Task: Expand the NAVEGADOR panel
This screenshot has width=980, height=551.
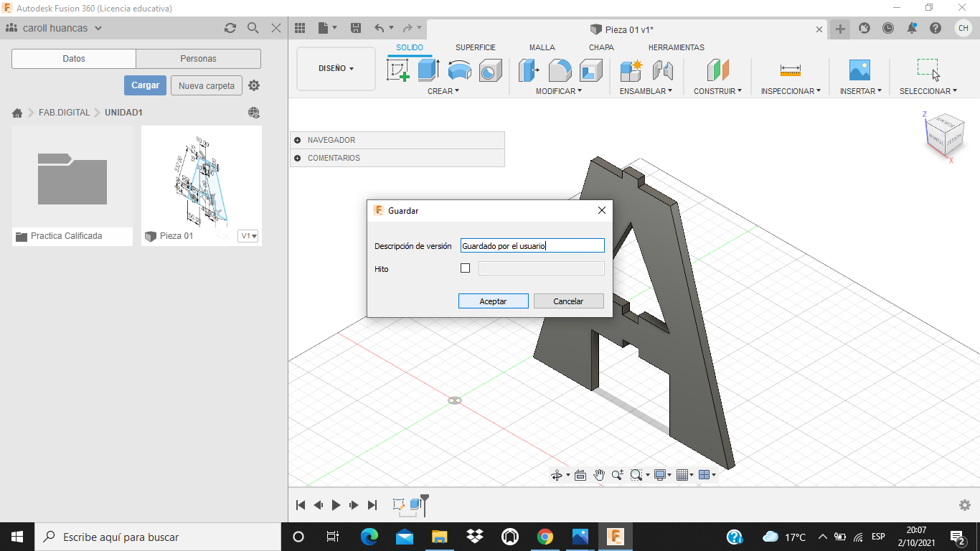Action: point(297,140)
